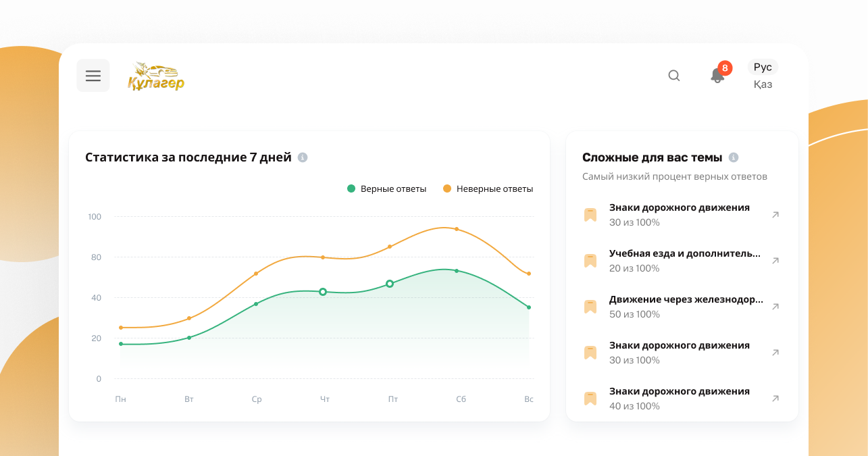Click info icon beside Сложные для вас темы

tap(734, 157)
